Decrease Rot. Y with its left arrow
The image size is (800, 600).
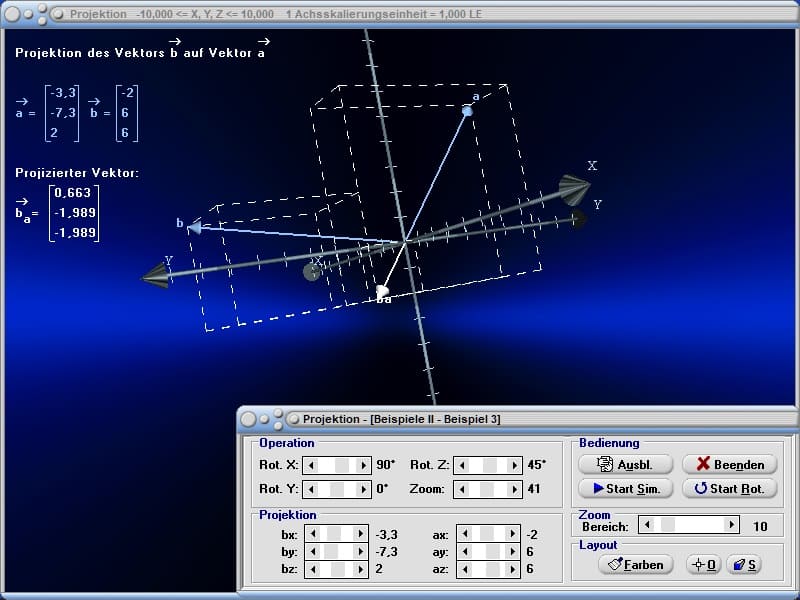311,489
